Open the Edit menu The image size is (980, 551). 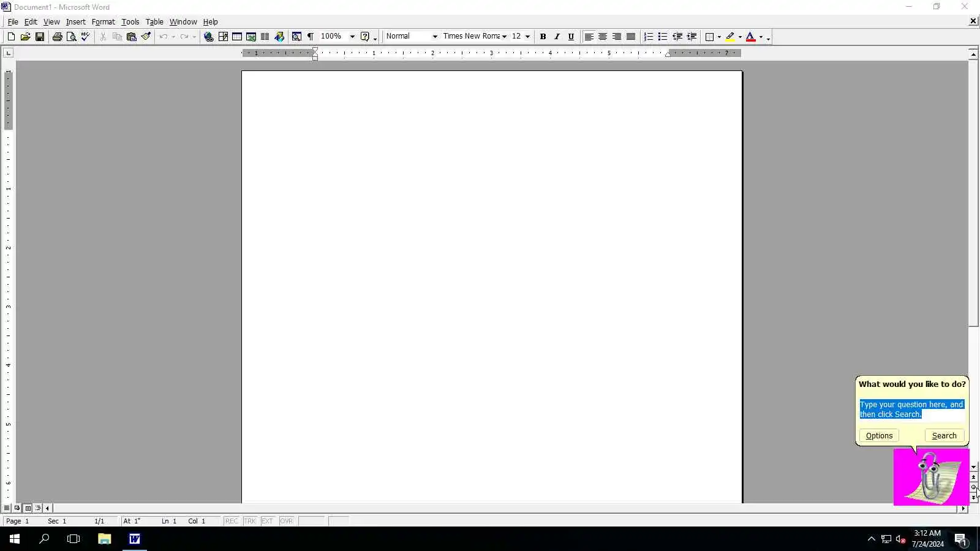pyautogui.click(x=31, y=21)
